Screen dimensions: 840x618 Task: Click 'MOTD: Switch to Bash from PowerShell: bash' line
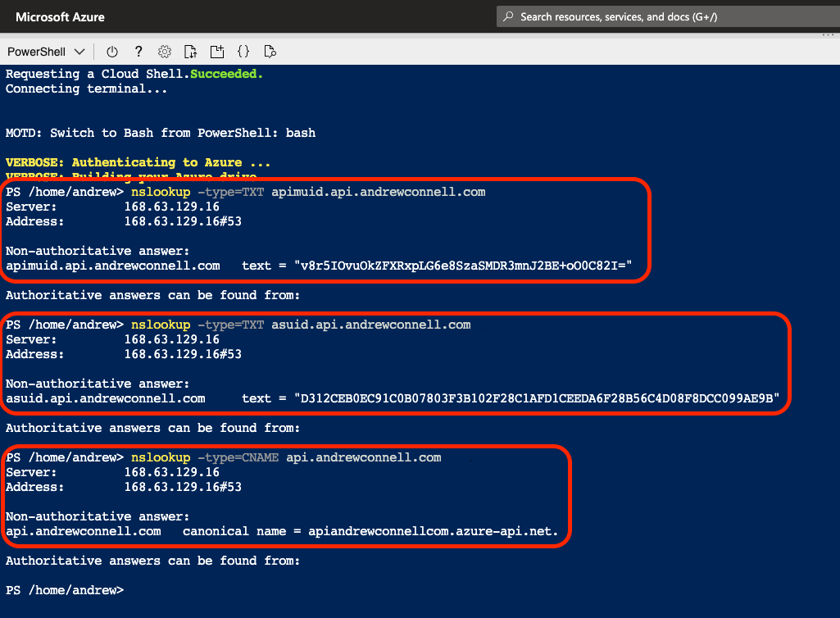(161, 133)
